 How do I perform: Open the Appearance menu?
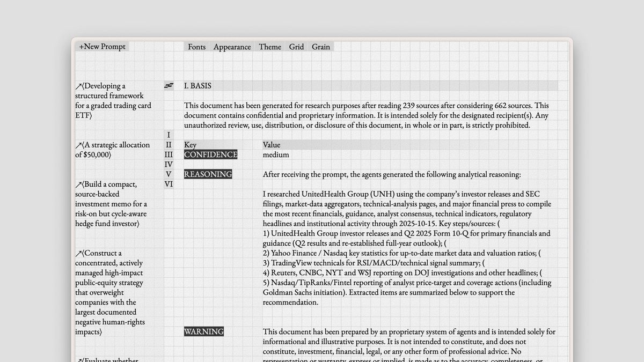click(x=232, y=47)
